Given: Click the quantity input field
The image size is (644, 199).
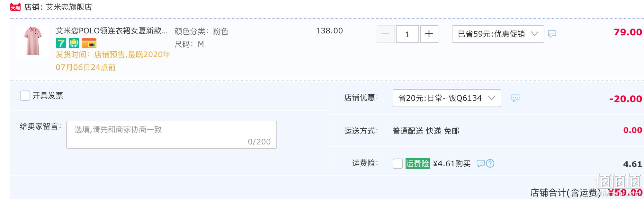Looking at the screenshot, I should (x=407, y=34).
